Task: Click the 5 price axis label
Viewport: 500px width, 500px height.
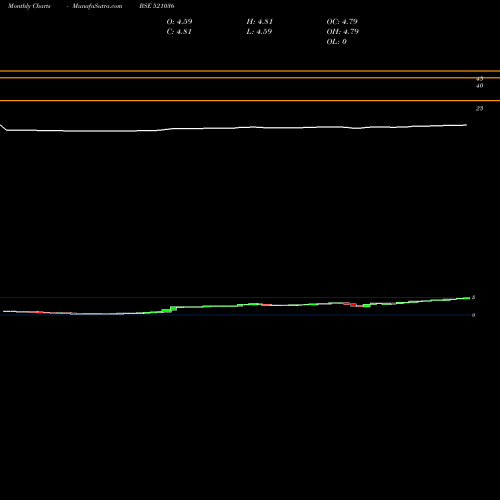Action: click(473, 297)
